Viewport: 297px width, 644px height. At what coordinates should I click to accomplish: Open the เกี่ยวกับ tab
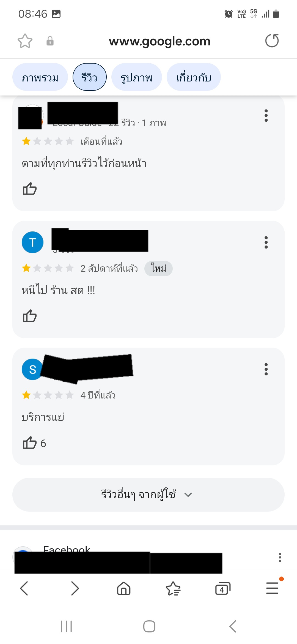point(194,77)
